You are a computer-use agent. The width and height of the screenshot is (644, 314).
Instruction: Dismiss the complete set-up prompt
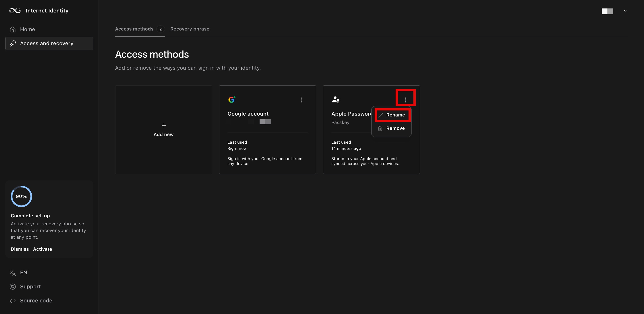point(20,249)
